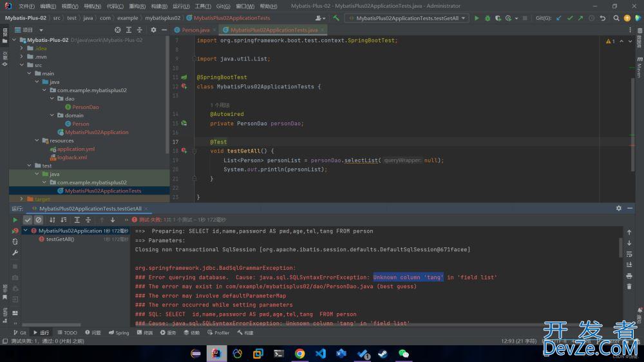The height and width of the screenshot is (362, 644).
Task: Click run gutter icon at line 18
Action: pos(184,151)
